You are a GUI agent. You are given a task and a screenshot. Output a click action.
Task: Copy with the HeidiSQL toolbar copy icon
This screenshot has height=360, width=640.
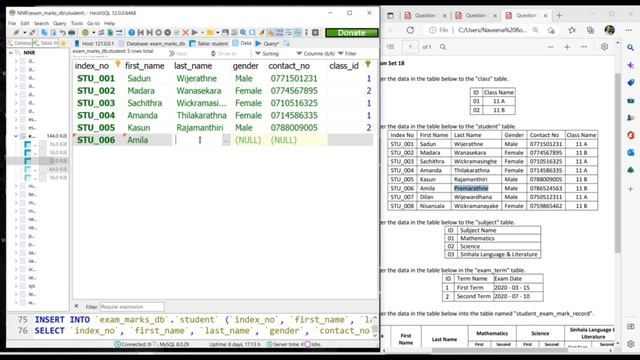coord(44,33)
